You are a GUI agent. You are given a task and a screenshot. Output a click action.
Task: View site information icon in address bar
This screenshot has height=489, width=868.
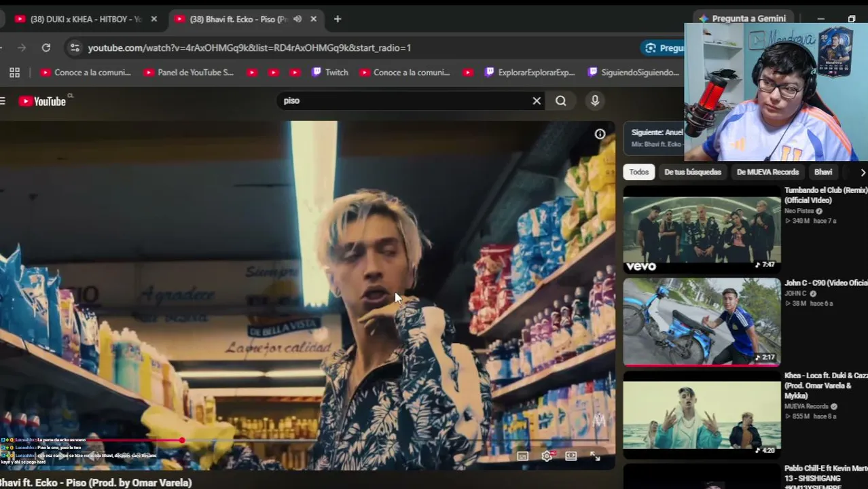75,48
